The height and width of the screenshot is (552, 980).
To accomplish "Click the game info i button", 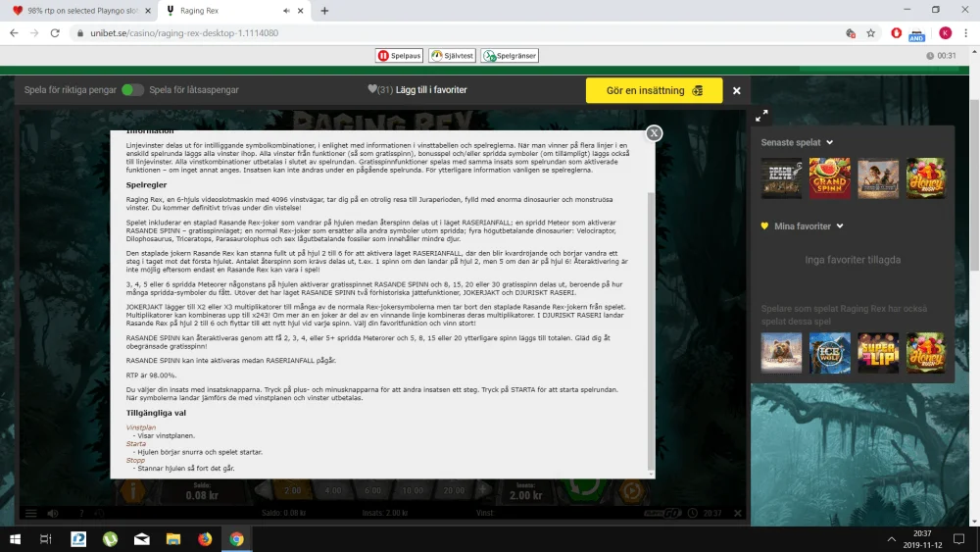I will [x=132, y=491].
